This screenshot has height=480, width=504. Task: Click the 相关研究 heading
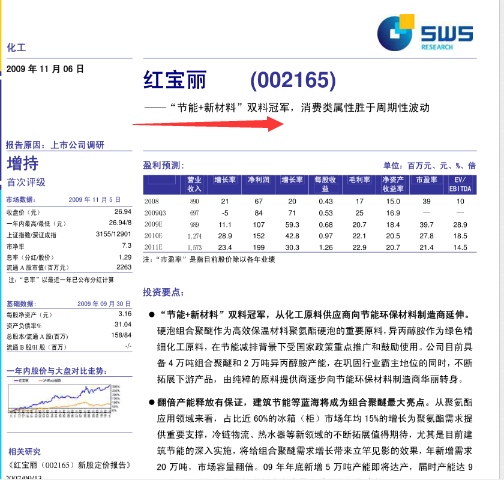click(x=24, y=451)
